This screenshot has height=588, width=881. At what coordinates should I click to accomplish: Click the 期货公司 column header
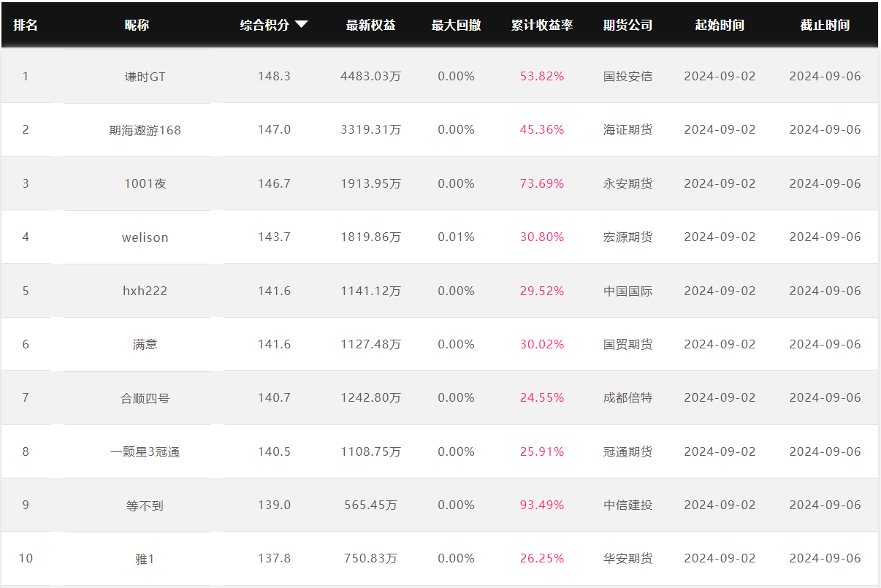pos(628,25)
